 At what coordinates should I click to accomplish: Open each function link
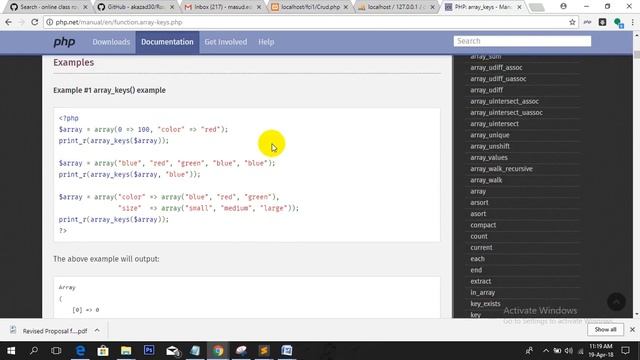(x=477, y=259)
